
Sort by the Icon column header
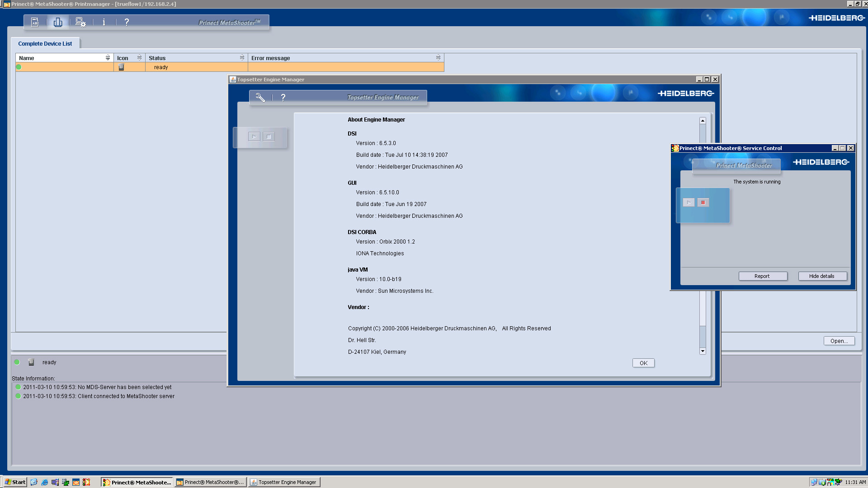pyautogui.click(x=129, y=58)
